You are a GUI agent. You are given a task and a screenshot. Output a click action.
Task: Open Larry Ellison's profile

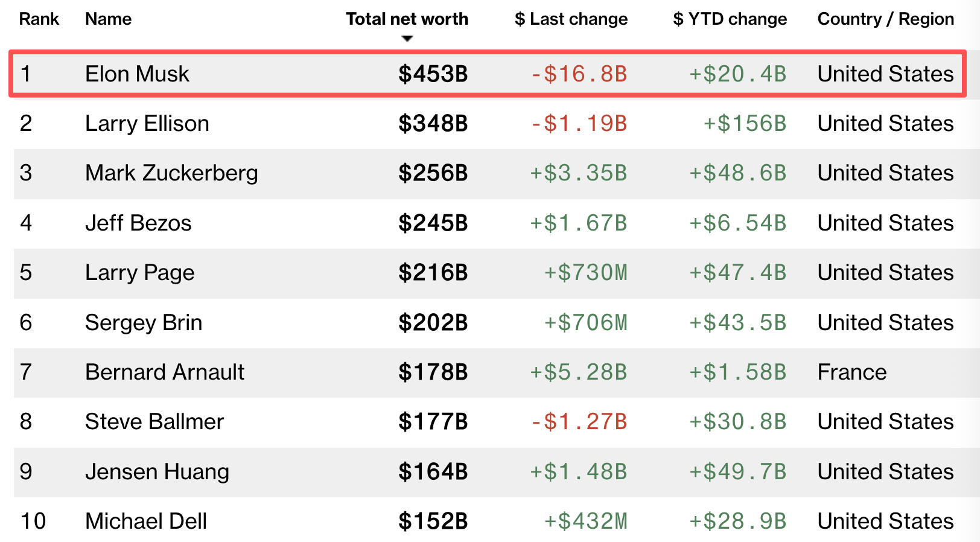click(x=147, y=124)
